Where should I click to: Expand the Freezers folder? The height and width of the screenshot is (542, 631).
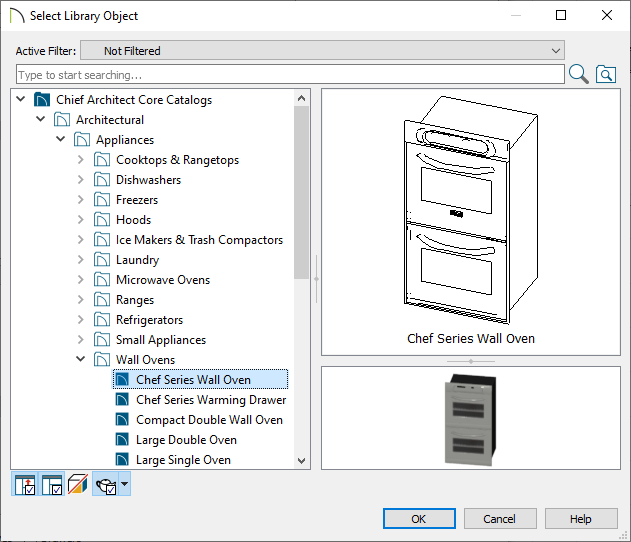[x=80, y=200]
